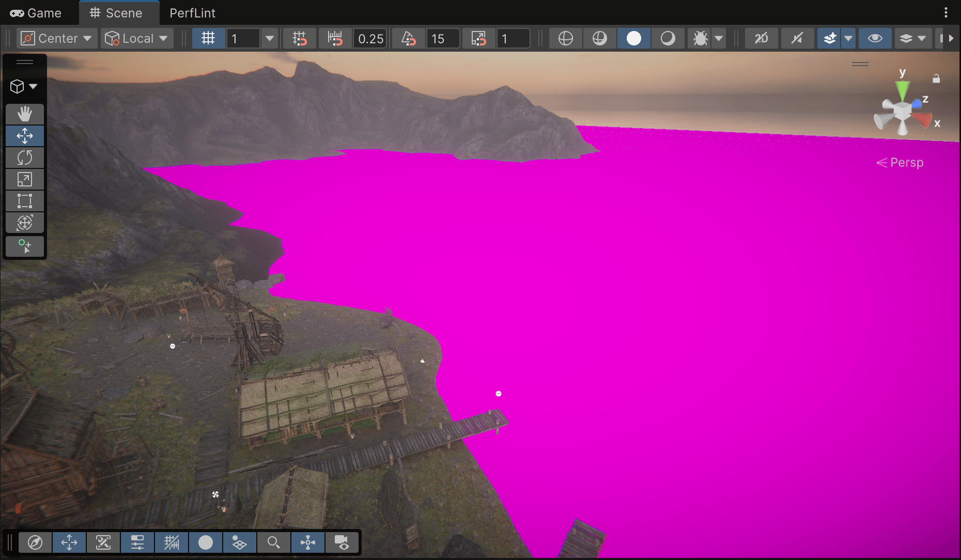The width and height of the screenshot is (961, 560).
Task: Open the custom editor tools button
Action: click(x=25, y=246)
